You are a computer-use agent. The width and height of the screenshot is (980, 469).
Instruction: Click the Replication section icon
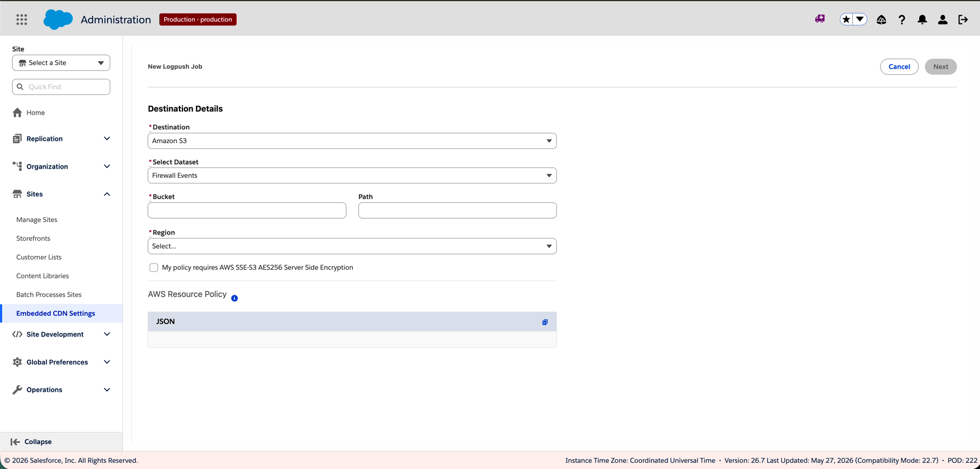click(17, 139)
